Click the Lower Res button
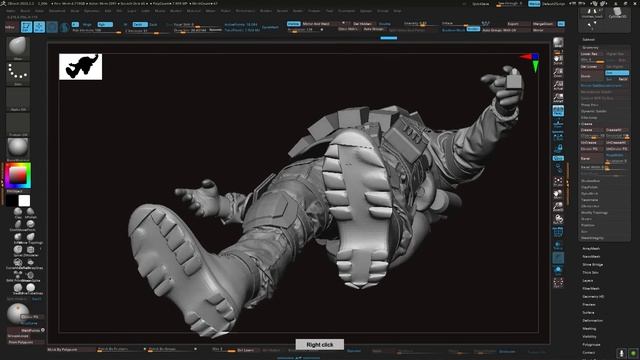640x360 pixels. point(592,53)
